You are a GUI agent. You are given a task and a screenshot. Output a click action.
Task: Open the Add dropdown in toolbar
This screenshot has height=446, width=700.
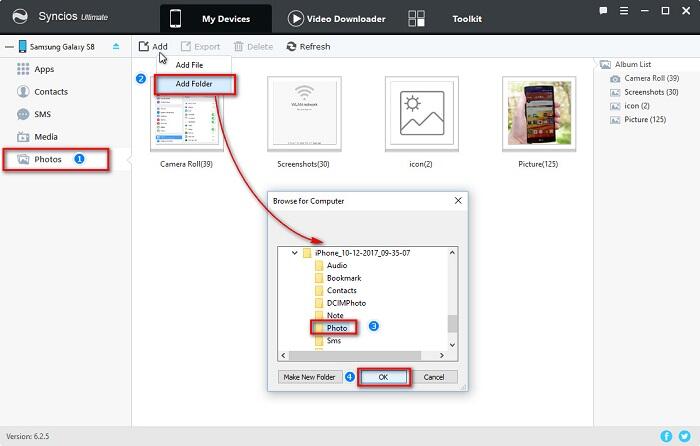coord(153,46)
